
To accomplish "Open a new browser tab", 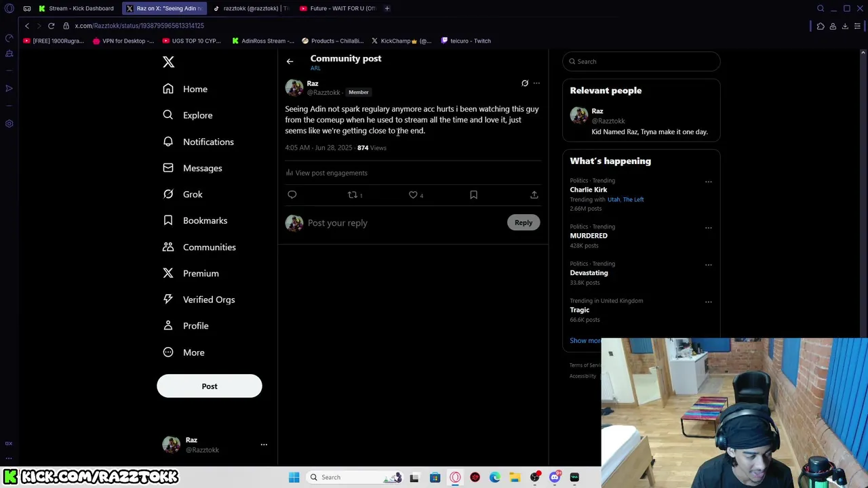I will pyautogui.click(x=387, y=8).
